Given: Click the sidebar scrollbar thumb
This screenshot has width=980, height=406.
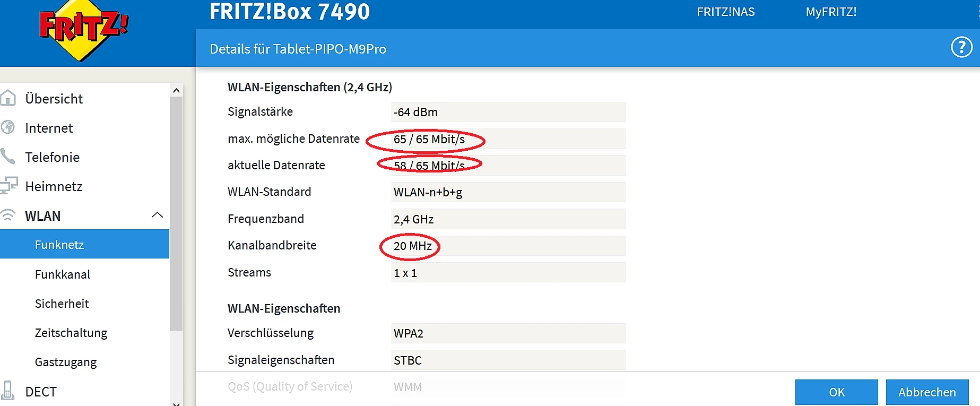Looking at the screenshot, I should (x=176, y=214).
